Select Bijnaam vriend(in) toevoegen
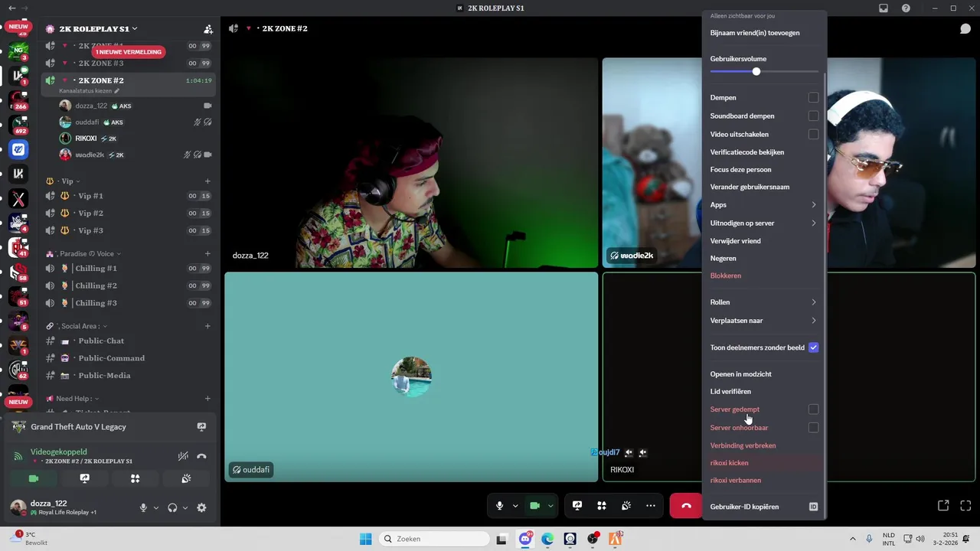The height and width of the screenshot is (551, 980). click(755, 33)
